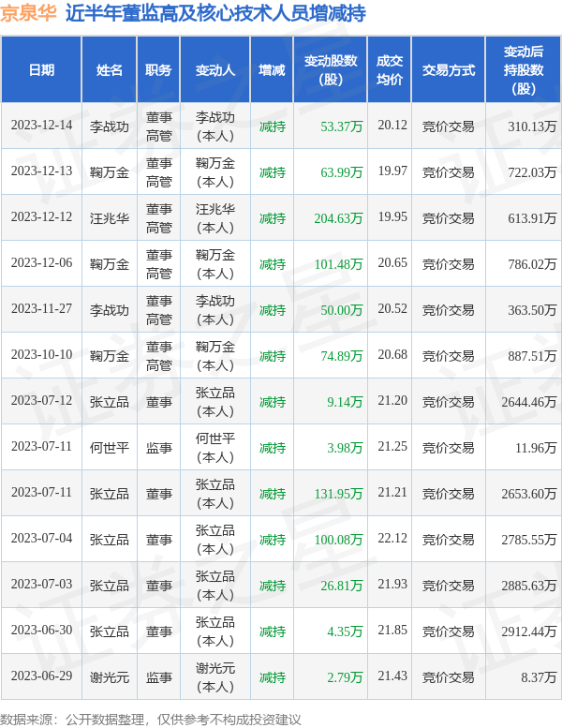The height and width of the screenshot is (728, 562).
Task: Click the average price 20.12
Action: click(392, 126)
